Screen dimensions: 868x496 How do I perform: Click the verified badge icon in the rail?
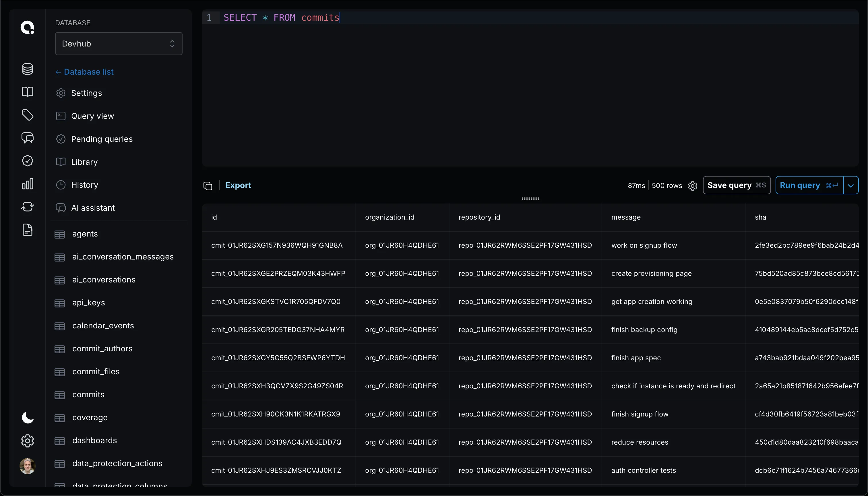coord(28,161)
